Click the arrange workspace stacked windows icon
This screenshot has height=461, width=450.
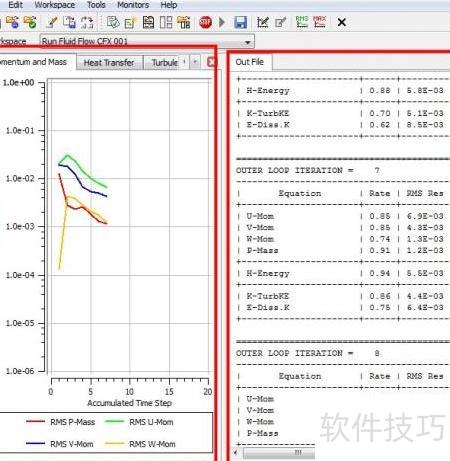pyautogui.click(x=148, y=22)
